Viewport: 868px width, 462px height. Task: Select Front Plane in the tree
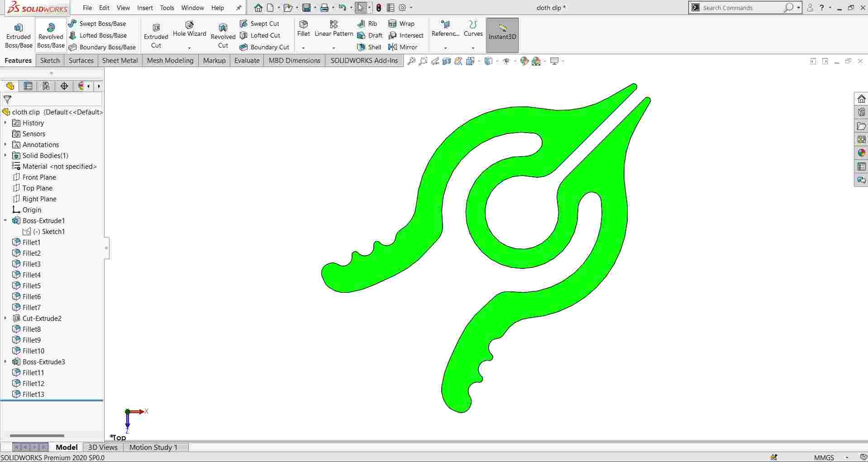pos(39,177)
